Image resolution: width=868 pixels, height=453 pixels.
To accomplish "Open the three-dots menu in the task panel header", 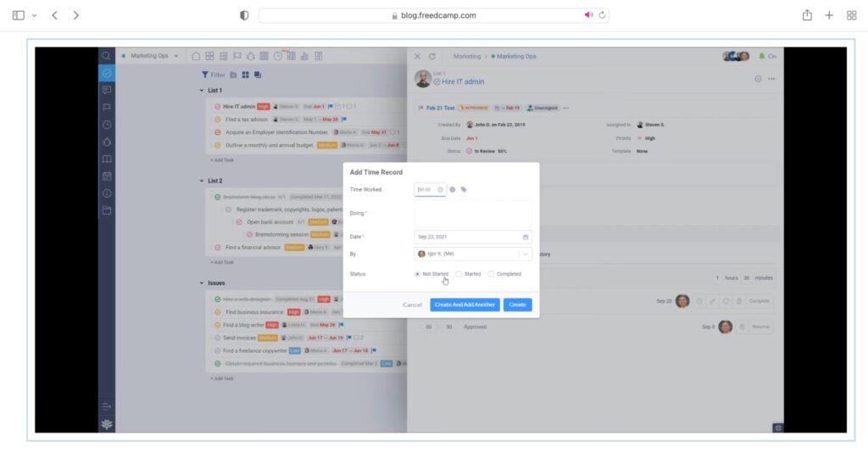I will (x=771, y=79).
